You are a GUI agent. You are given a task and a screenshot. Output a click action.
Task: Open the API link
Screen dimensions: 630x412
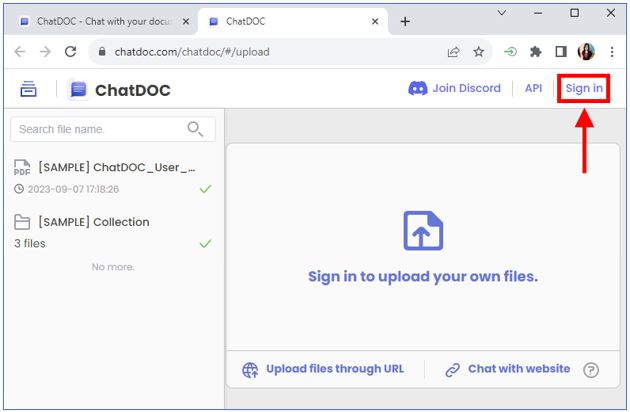coord(533,88)
